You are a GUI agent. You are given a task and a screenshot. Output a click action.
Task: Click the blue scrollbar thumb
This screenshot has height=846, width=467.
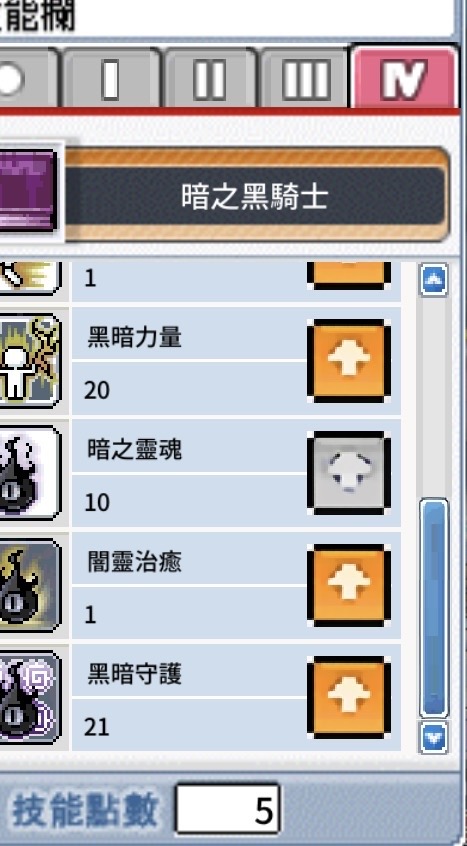[x=434, y=609]
